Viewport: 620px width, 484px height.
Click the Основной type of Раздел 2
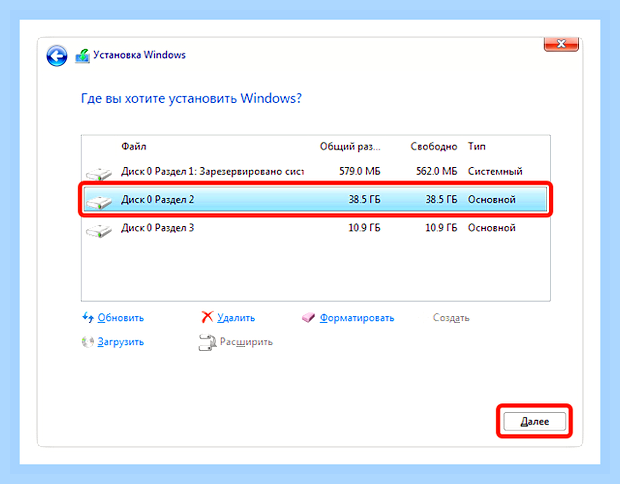coord(491,200)
